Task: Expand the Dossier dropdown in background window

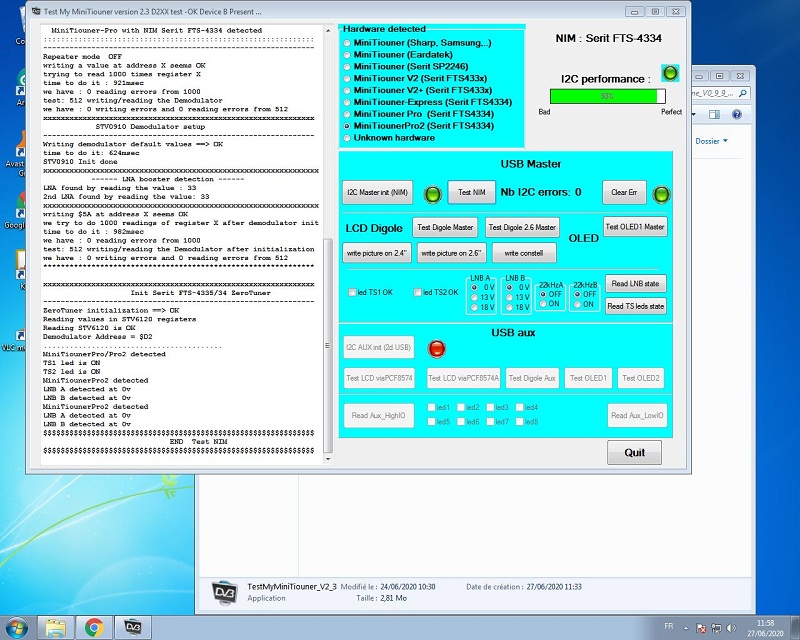Action: [x=712, y=142]
